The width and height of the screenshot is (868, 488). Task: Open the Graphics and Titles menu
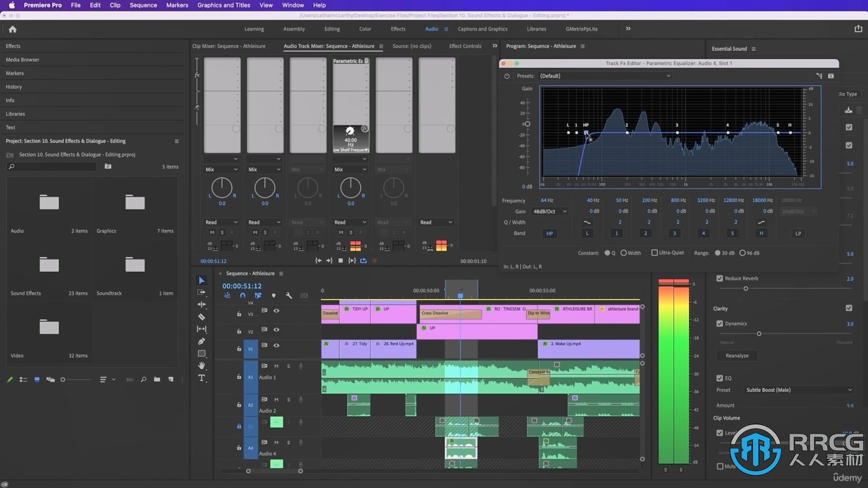point(224,5)
